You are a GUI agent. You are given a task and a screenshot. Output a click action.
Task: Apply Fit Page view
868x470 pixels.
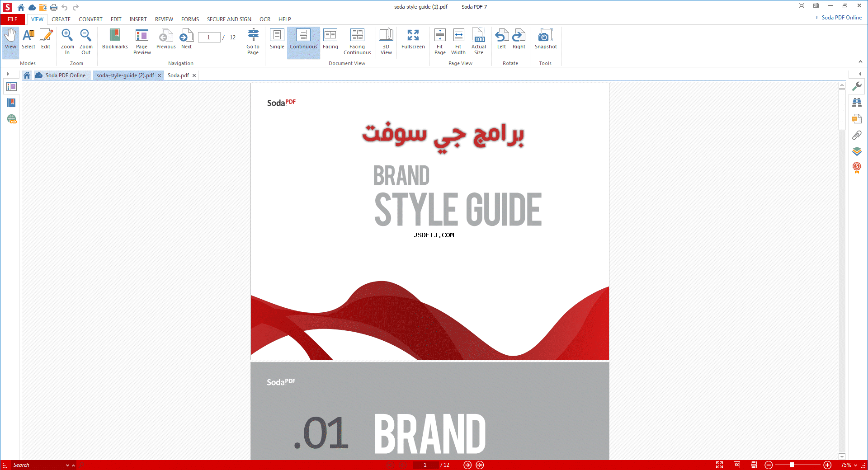click(440, 42)
